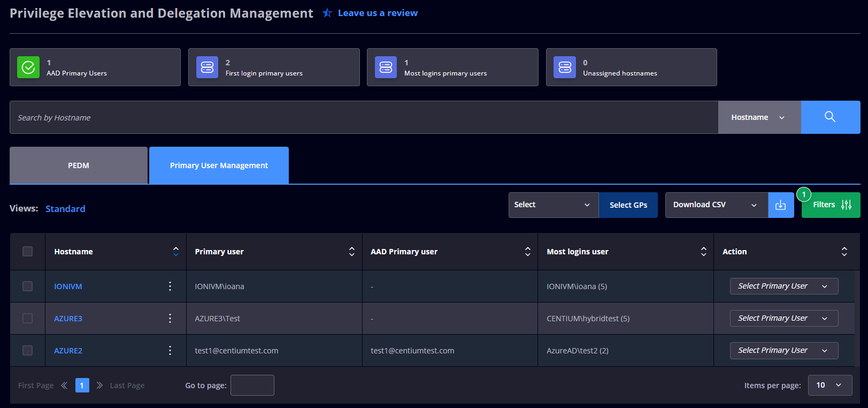Open the IONIVM hostname link
Image resolution: width=868 pixels, height=408 pixels.
(68, 286)
